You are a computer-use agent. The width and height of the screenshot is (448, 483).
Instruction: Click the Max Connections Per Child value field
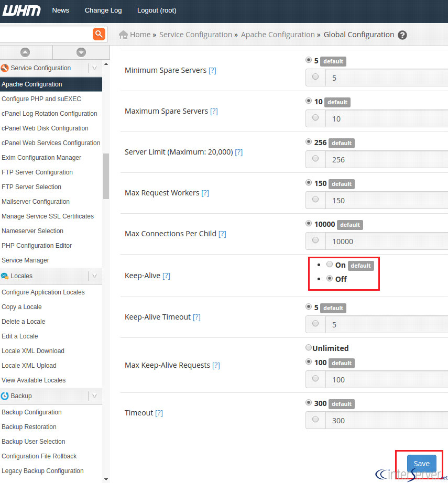387,241
